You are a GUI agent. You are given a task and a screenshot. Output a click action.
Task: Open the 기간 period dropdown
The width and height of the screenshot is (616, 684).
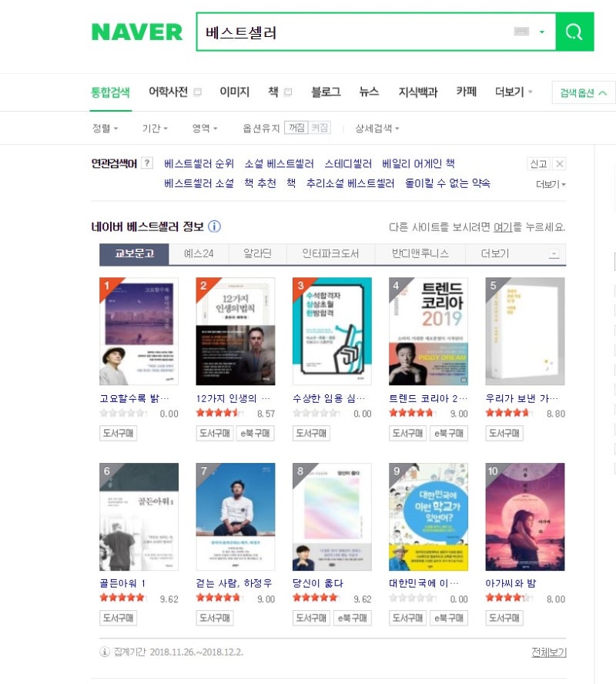[155, 128]
